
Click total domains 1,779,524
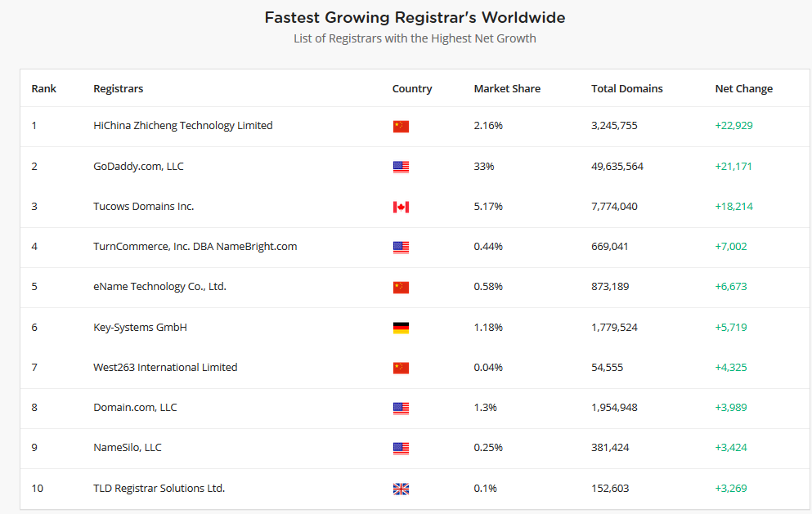point(614,327)
